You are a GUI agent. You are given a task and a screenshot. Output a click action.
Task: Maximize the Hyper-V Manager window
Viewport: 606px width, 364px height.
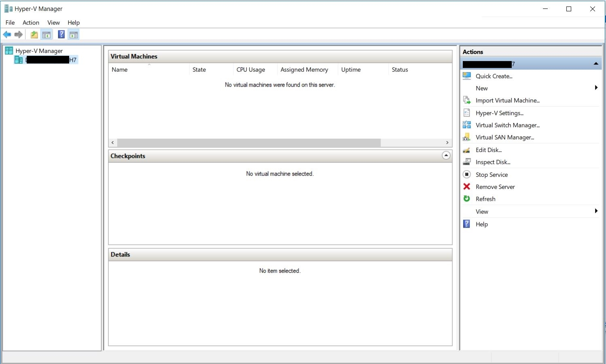tap(569, 8)
